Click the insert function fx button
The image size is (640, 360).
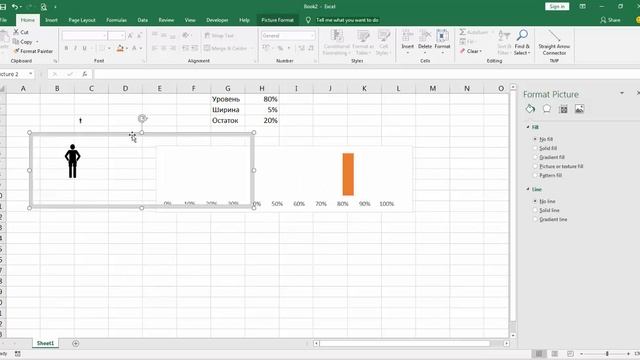coord(84,74)
